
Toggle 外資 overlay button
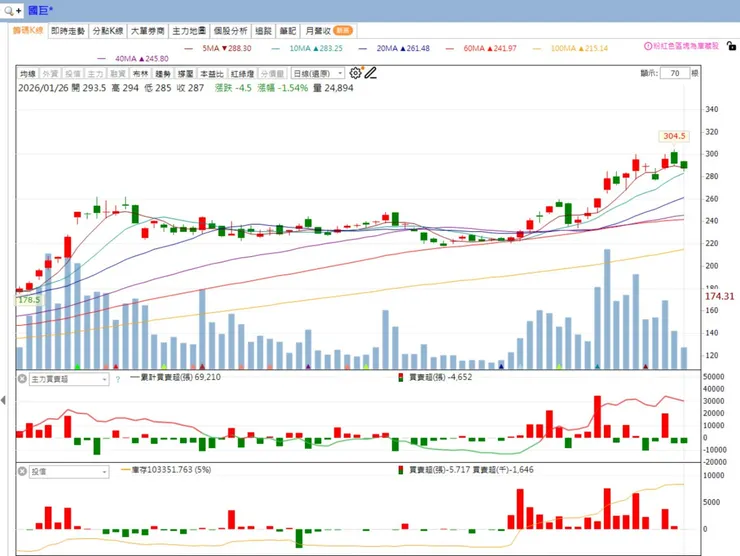50,74
